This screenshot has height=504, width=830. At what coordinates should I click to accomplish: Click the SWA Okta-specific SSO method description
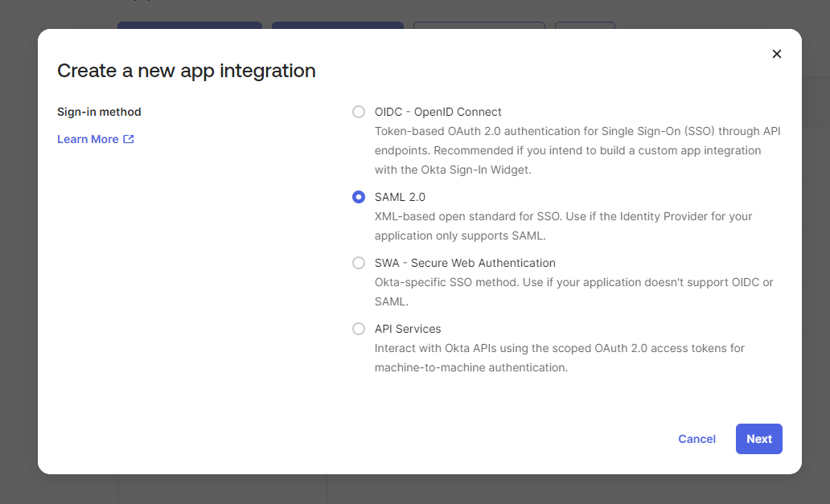[x=573, y=292]
